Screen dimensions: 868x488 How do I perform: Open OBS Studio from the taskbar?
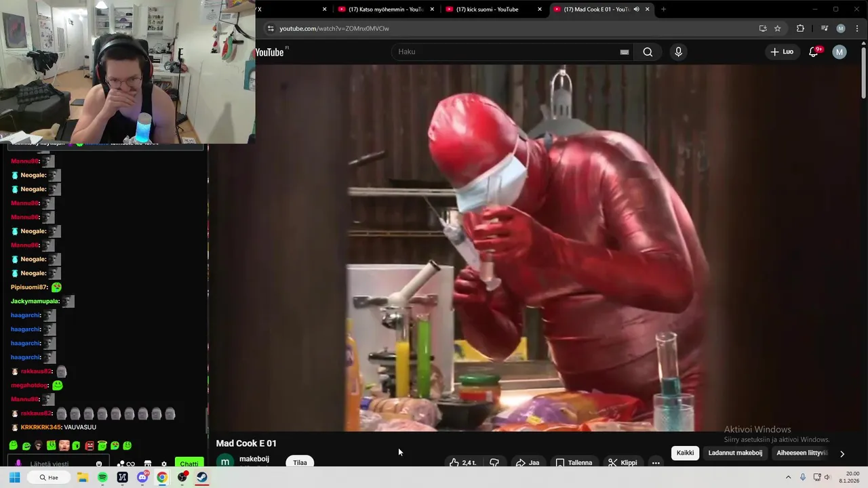click(182, 477)
